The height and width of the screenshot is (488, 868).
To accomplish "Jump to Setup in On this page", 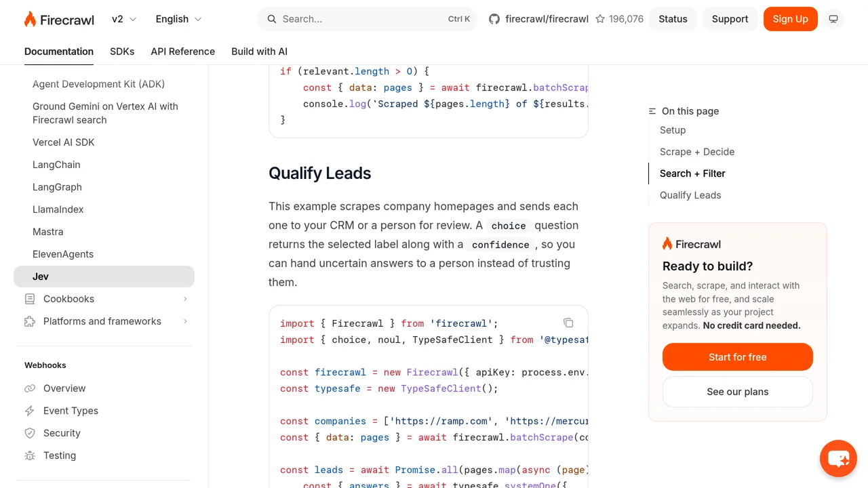I will (673, 130).
